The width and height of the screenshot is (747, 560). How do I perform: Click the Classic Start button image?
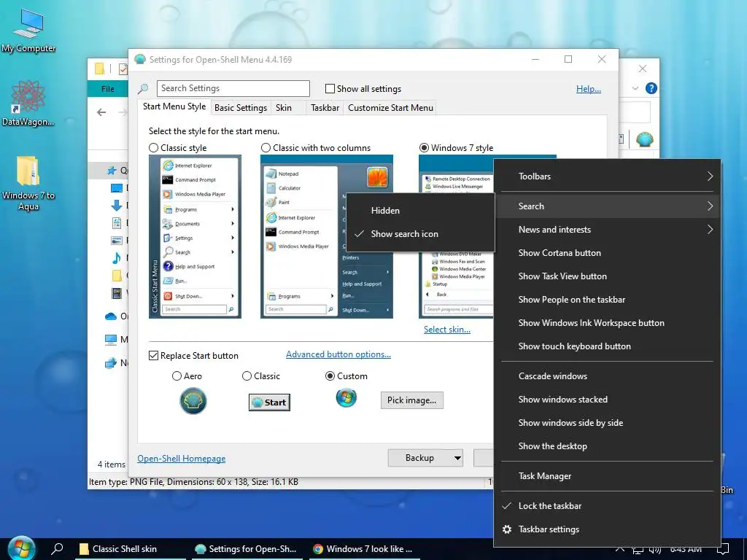(269, 402)
